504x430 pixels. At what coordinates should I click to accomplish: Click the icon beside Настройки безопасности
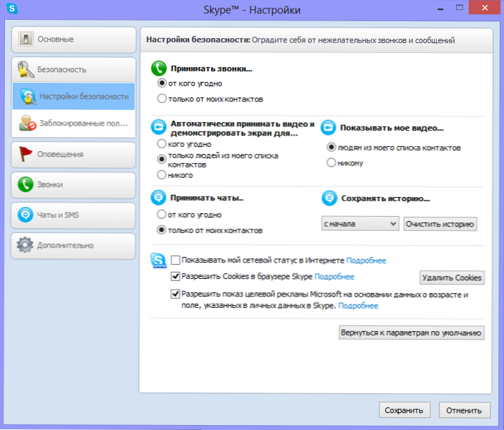[x=28, y=96]
